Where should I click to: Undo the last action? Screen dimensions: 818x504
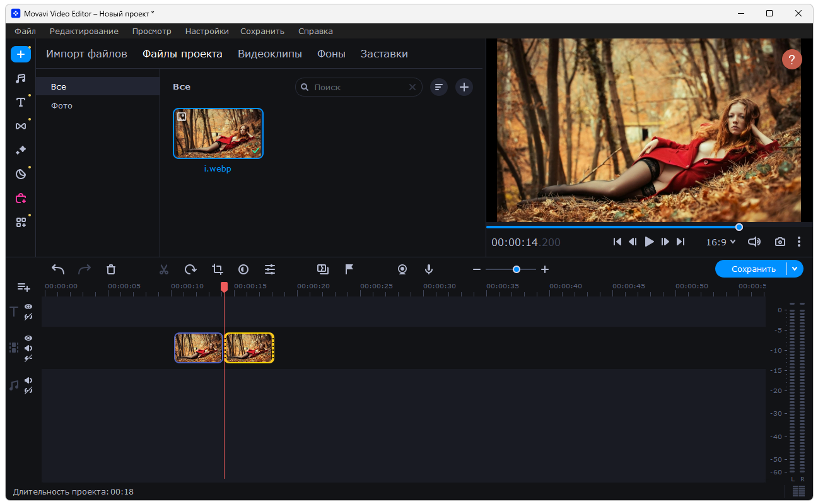(x=58, y=269)
